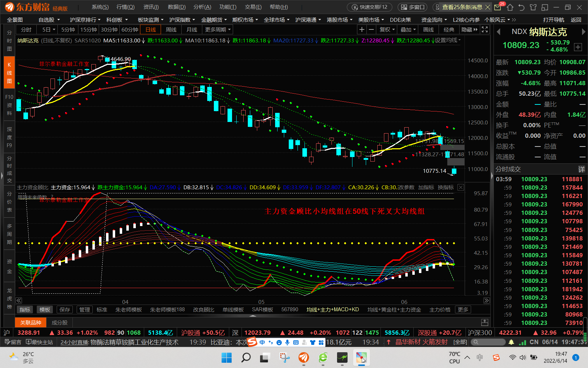
Task: Click the 画线 draw line button
Action: (x=428, y=30)
